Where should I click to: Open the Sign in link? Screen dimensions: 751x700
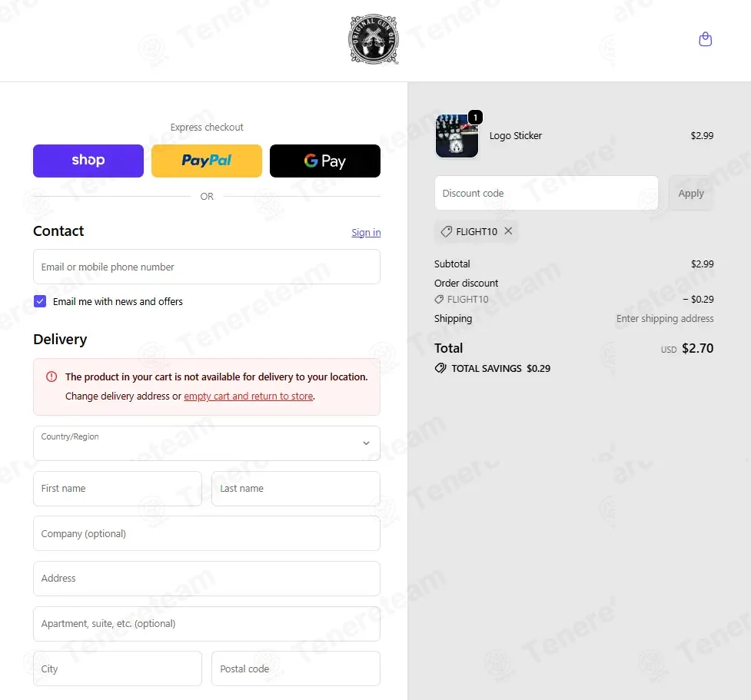(x=366, y=232)
